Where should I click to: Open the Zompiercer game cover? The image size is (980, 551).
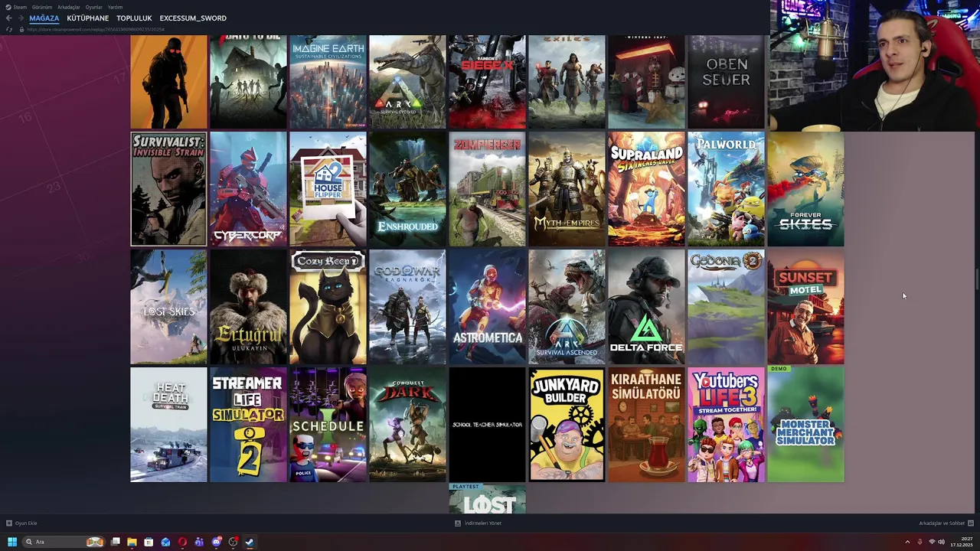[487, 189]
